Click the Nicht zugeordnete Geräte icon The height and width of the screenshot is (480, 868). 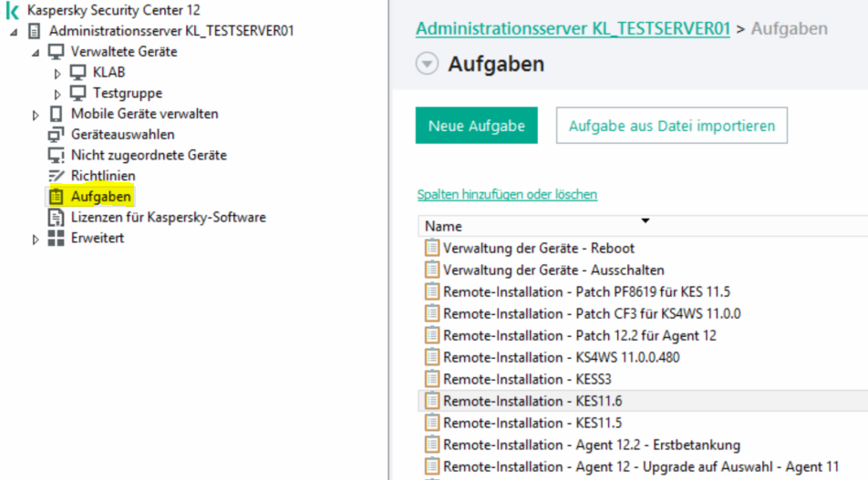click(56, 156)
